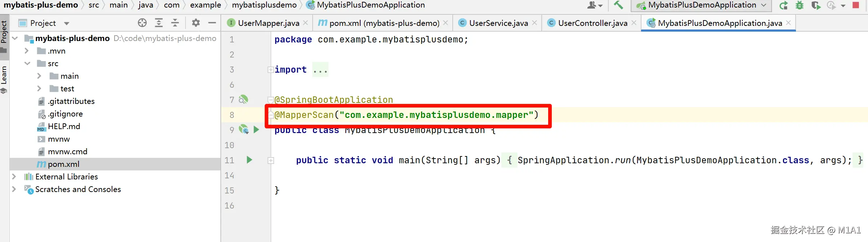The height and width of the screenshot is (242, 868).
Task: Close the UserMapper.java tab
Action: point(305,23)
